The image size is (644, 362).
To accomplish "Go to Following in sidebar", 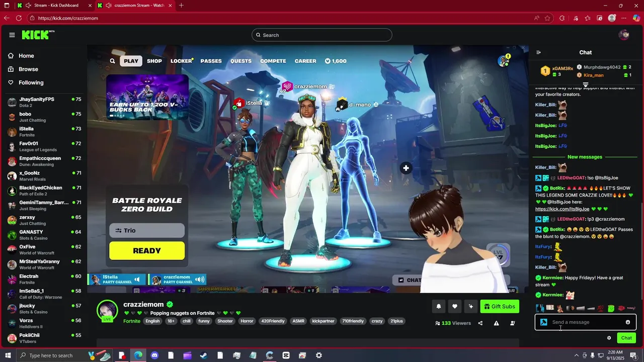I will 31,82.
